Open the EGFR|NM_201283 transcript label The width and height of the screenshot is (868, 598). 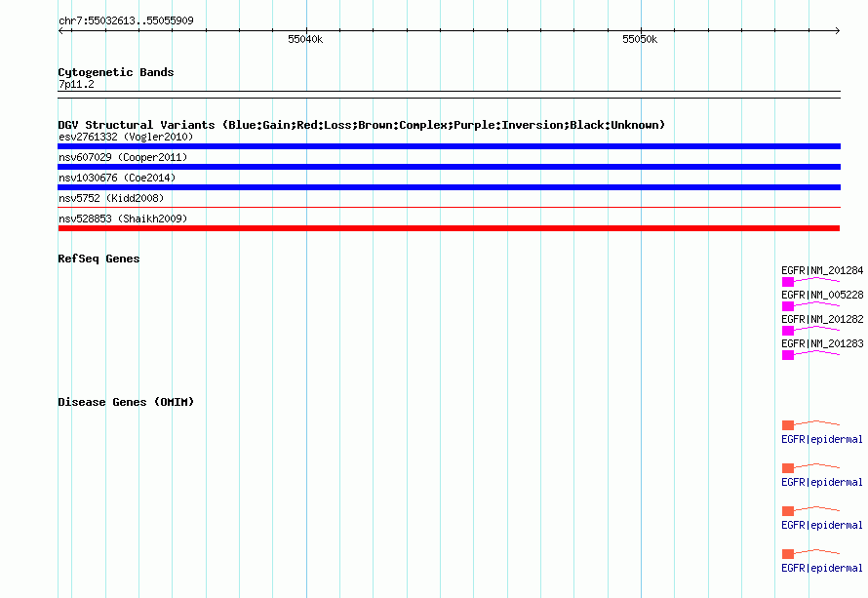pos(822,343)
